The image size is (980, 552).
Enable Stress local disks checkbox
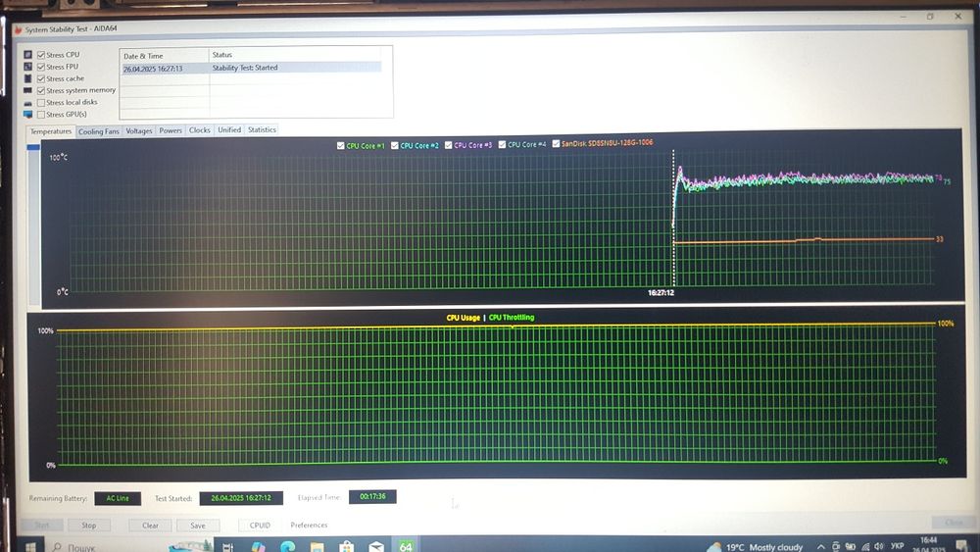tap(41, 103)
